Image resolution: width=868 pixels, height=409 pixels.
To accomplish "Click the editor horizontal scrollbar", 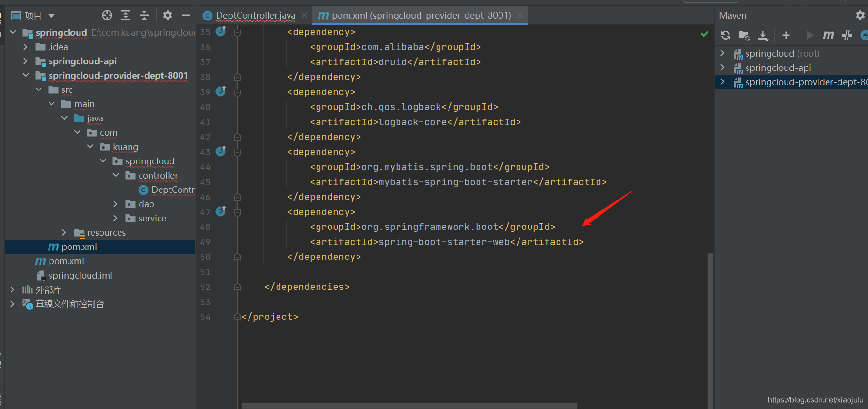I will [409, 406].
